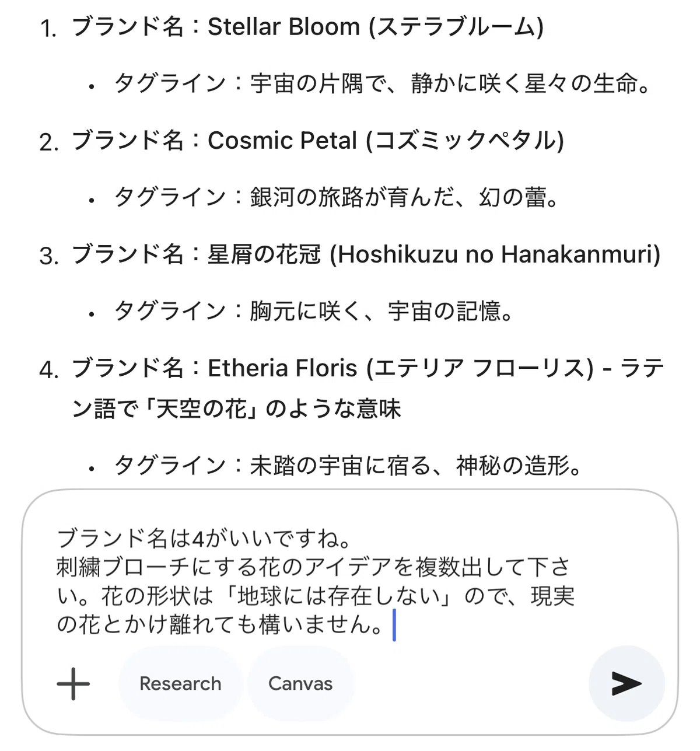This screenshot has height=751, width=700.
Task: Toggle the Research mode chip
Action: click(180, 683)
